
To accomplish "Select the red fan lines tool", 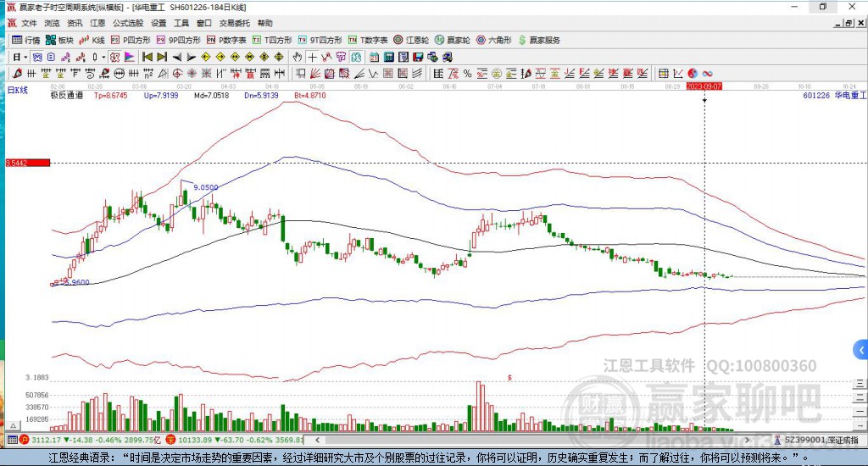I will [314, 73].
